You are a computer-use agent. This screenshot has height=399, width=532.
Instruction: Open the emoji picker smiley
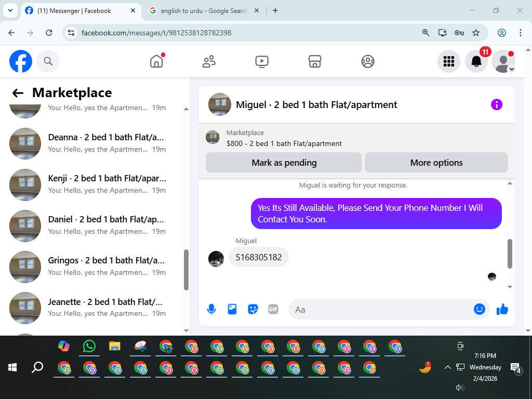click(479, 309)
